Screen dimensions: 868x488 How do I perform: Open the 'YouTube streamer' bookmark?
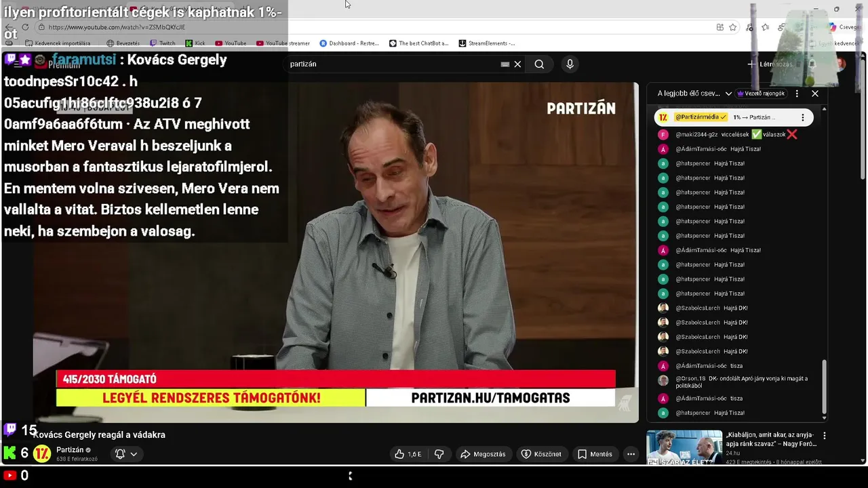point(283,43)
